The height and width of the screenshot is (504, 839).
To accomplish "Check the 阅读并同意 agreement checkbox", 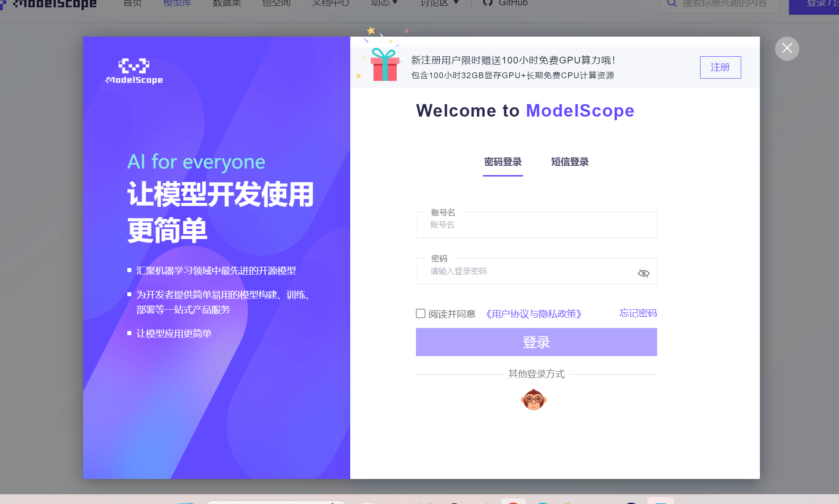I will (420, 314).
